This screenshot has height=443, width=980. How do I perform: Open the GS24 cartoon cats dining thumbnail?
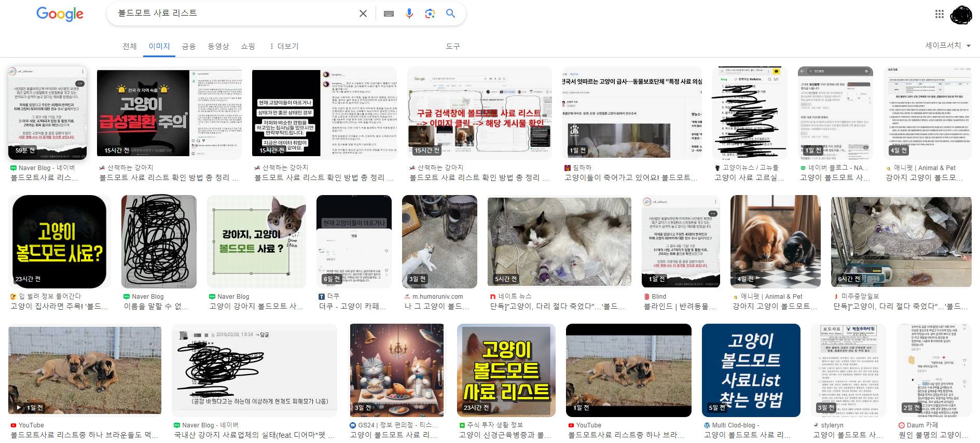click(x=397, y=370)
